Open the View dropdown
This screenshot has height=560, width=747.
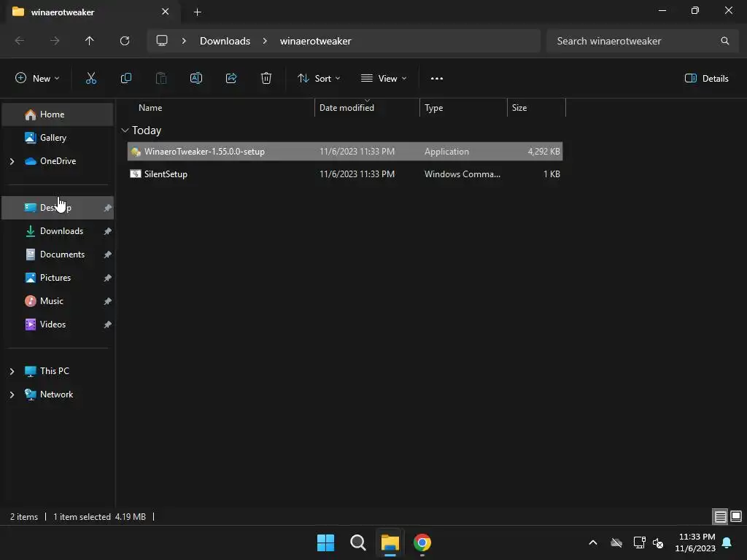click(383, 79)
